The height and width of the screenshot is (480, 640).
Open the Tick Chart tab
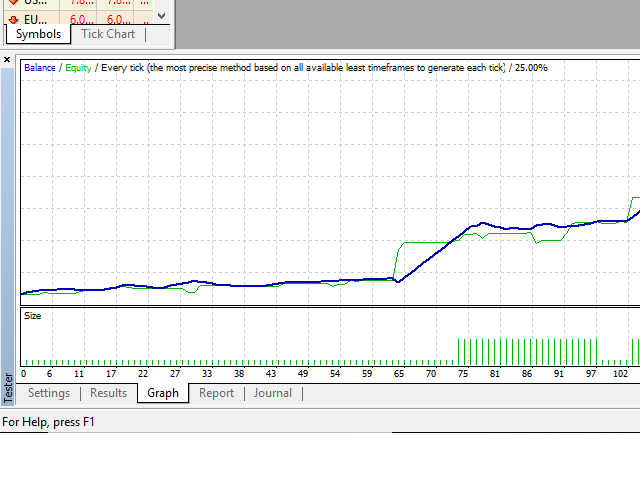pyautogui.click(x=108, y=34)
